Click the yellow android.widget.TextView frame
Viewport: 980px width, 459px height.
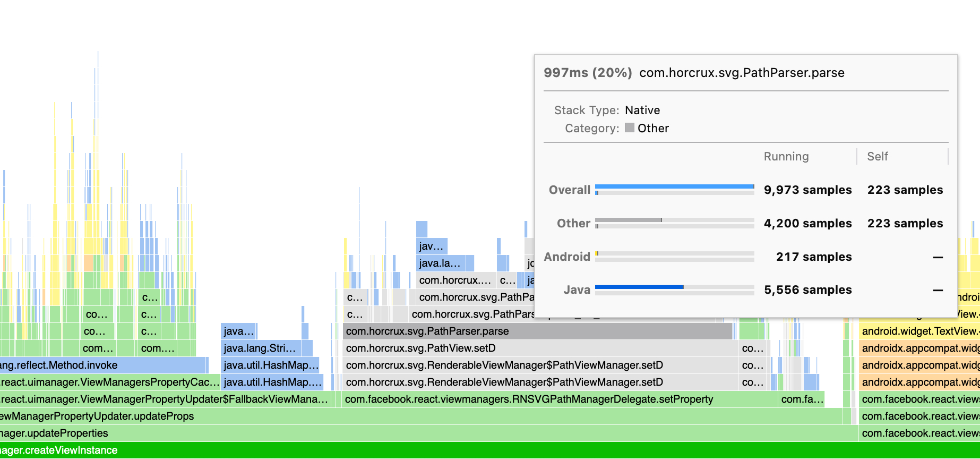919,331
